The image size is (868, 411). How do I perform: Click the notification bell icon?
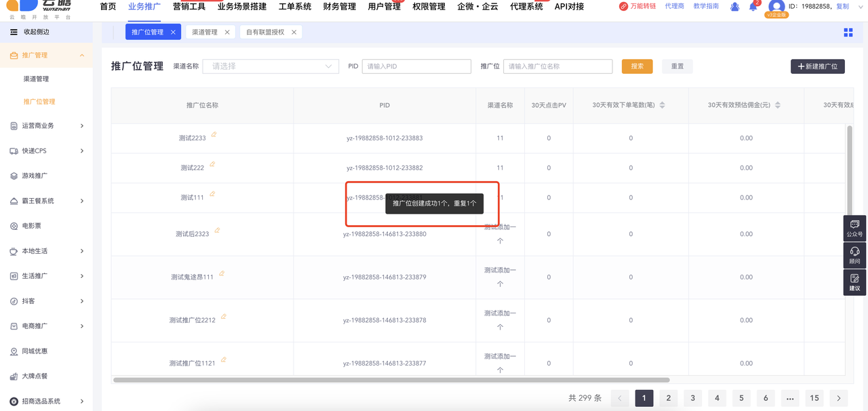tap(753, 7)
